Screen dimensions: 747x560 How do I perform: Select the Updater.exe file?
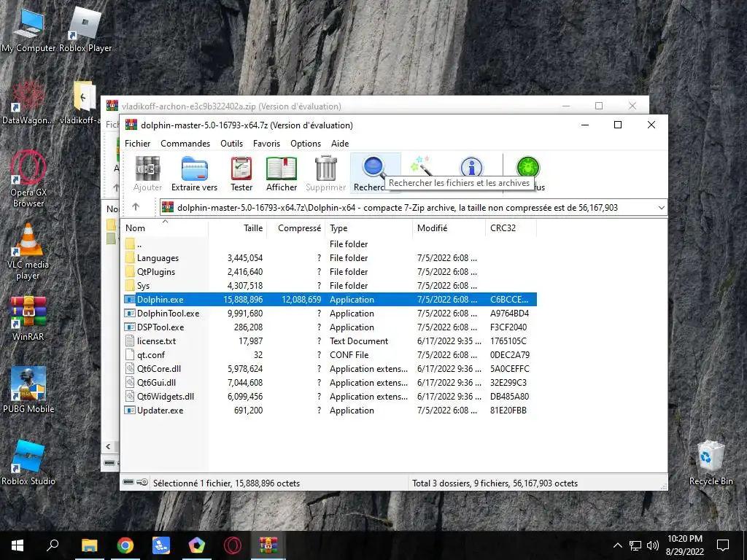(x=329, y=410)
